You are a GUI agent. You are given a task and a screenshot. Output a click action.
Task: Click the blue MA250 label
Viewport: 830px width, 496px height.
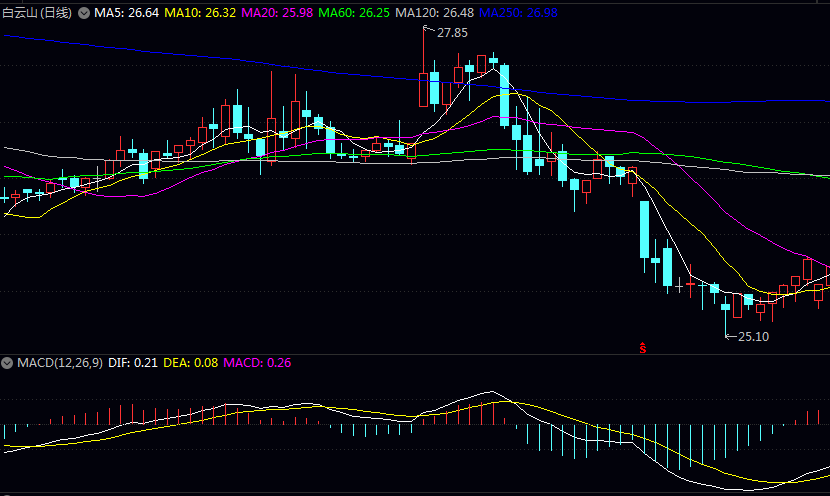pyautogui.click(x=518, y=13)
